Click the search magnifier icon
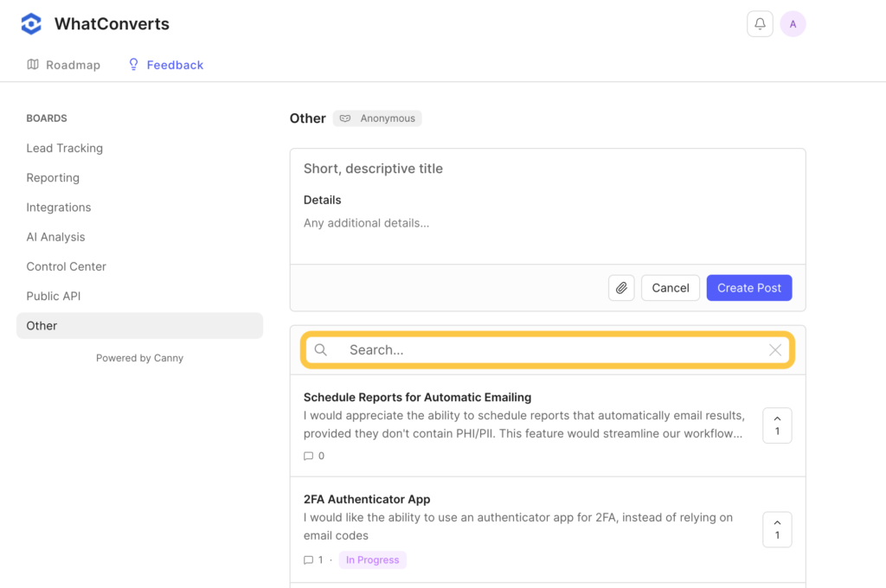886x588 pixels. pos(321,349)
